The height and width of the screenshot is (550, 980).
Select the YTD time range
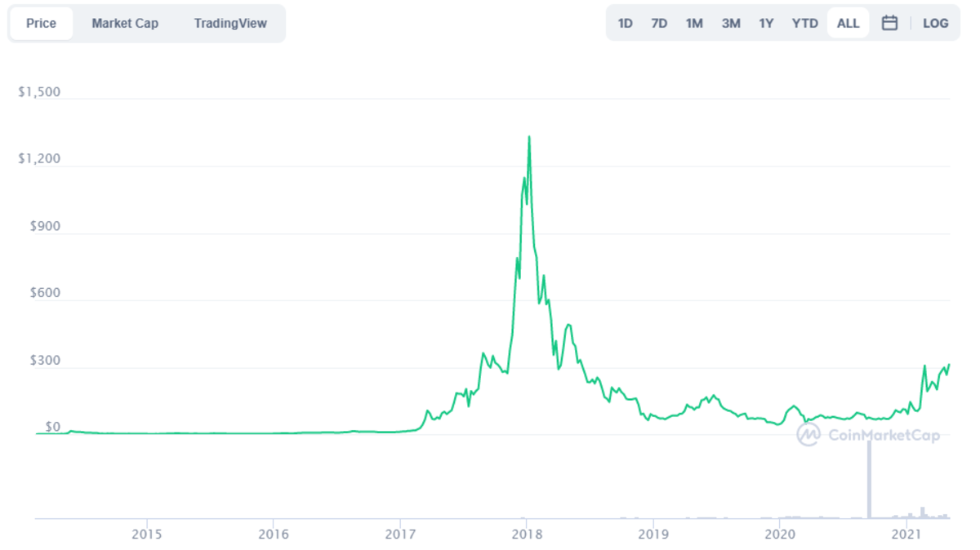(x=804, y=23)
